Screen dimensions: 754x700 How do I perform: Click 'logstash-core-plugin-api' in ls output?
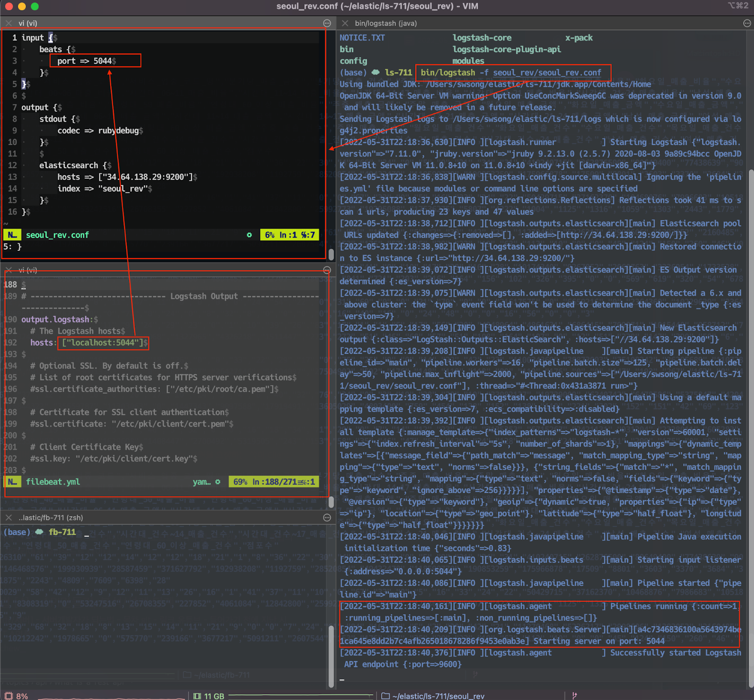507,49
